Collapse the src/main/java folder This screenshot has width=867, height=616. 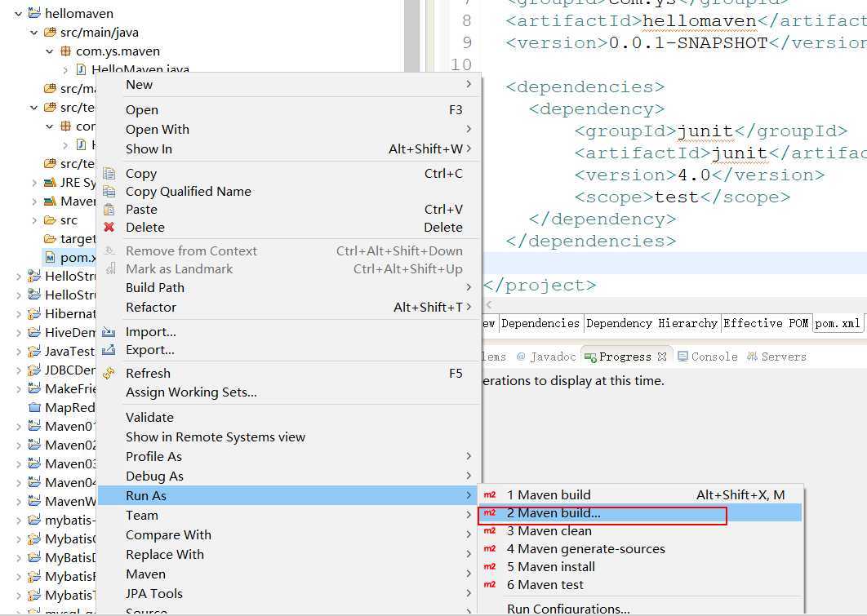coord(33,33)
